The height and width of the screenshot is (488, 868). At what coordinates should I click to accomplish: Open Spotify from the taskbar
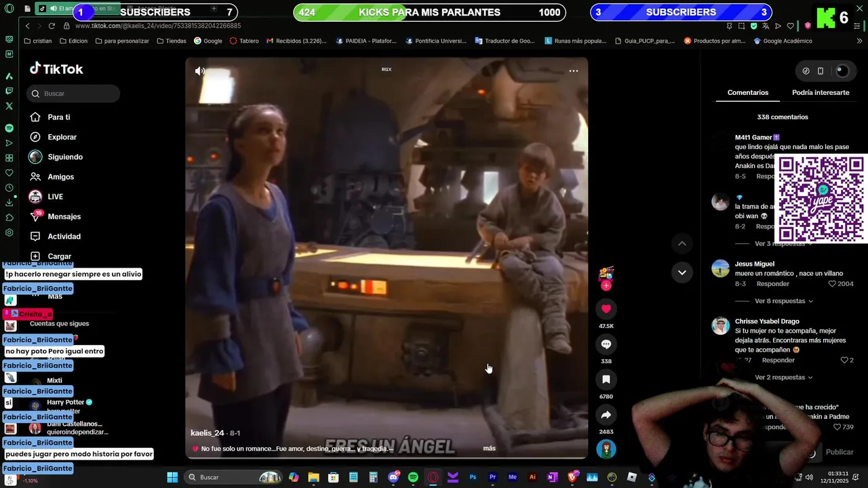click(413, 477)
